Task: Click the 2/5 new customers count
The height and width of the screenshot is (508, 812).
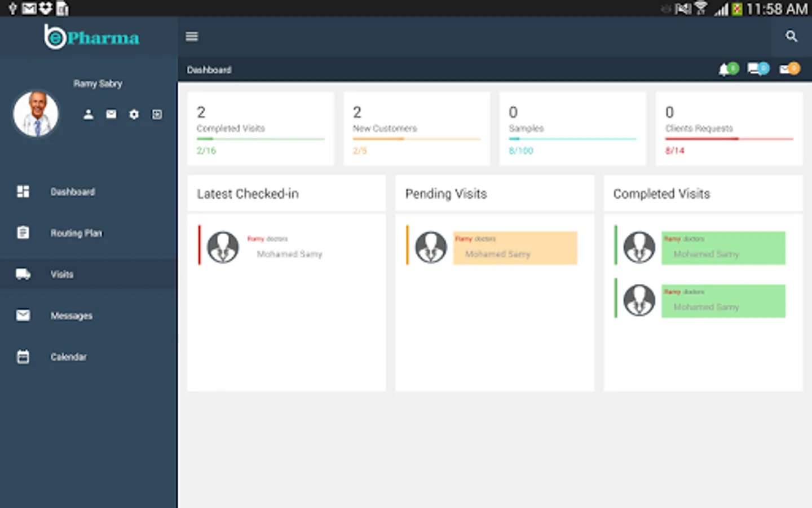Action: click(360, 151)
